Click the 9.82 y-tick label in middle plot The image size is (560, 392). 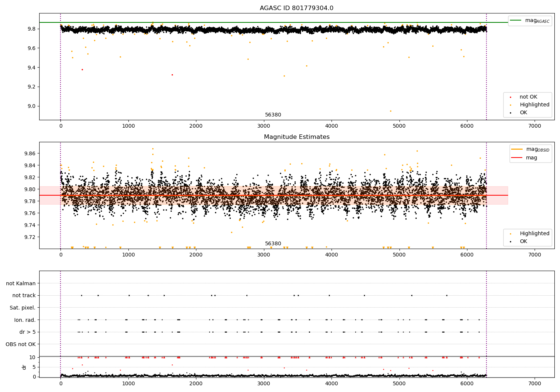30,178
